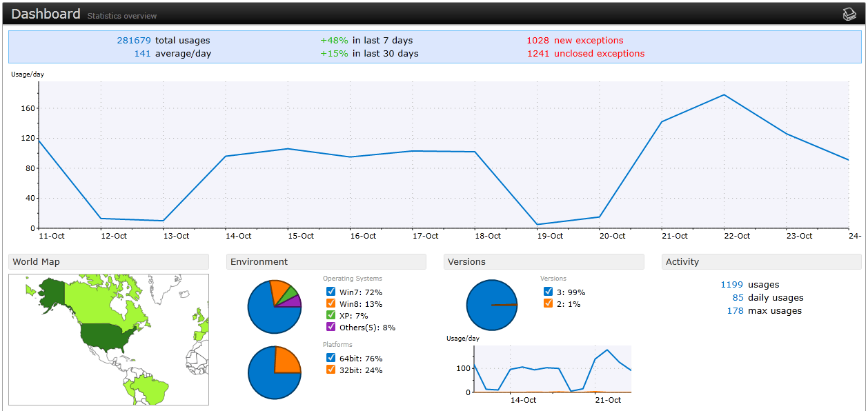Open the World Map panel header

tap(108, 261)
